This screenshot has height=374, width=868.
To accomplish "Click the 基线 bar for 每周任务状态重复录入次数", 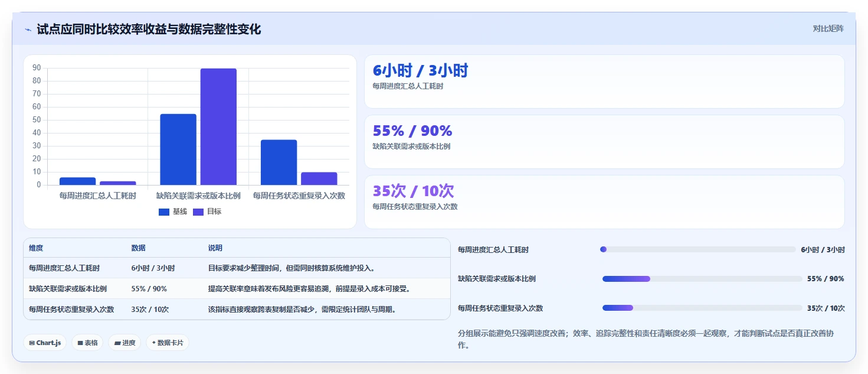I will [279, 162].
